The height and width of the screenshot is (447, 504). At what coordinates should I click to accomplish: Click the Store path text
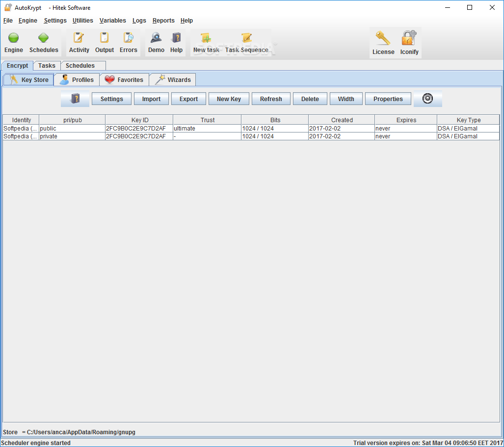click(69, 432)
